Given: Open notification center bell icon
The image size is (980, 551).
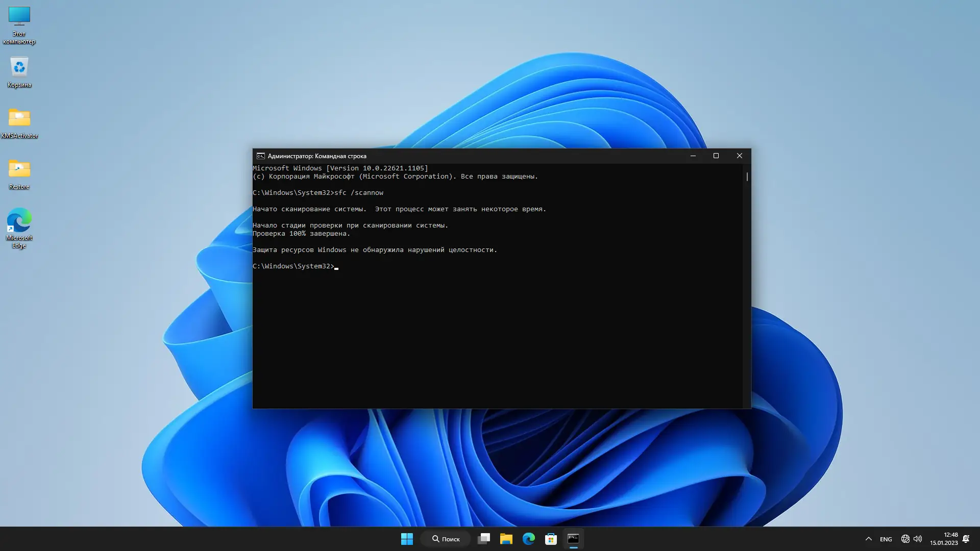Looking at the screenshot, I should [966, 539].
